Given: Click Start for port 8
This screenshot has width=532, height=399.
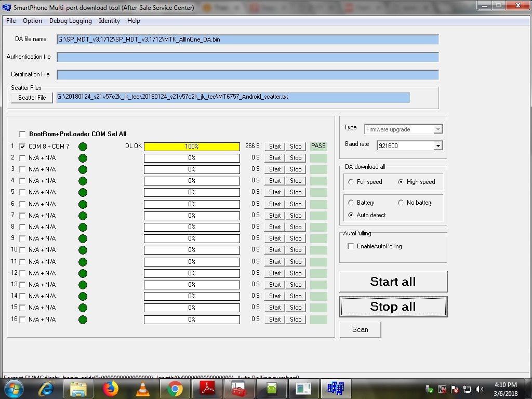Looking at the screenshot, I should pyautogui.click(x=275, y=227).
